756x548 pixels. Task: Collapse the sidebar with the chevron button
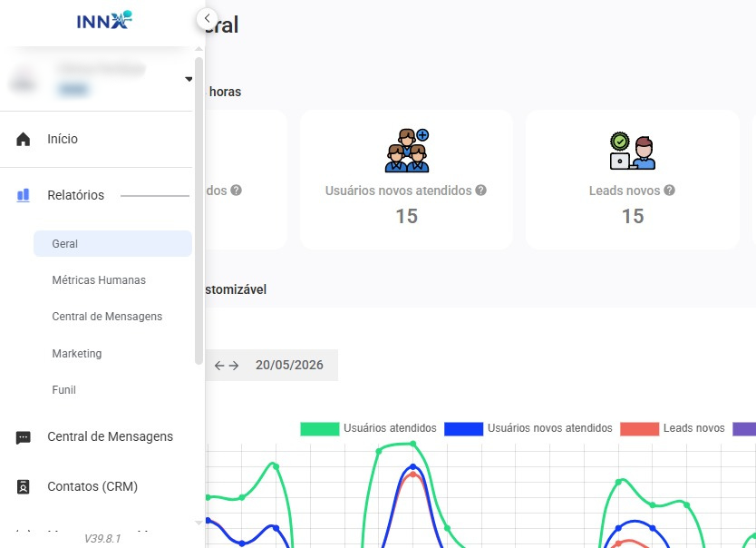[207, 19]
